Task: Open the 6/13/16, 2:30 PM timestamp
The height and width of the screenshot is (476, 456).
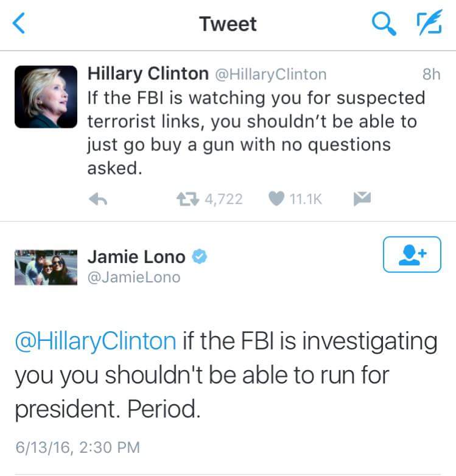Action: point(78,447)
